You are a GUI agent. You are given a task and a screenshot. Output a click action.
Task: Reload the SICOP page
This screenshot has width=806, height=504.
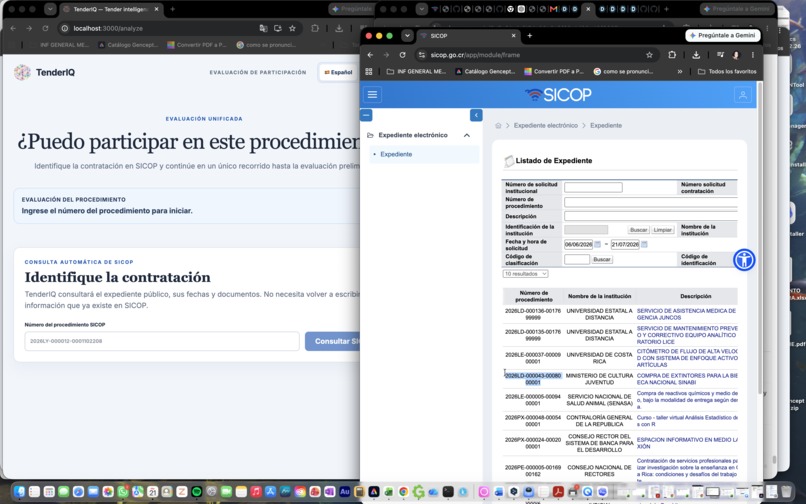402,55
